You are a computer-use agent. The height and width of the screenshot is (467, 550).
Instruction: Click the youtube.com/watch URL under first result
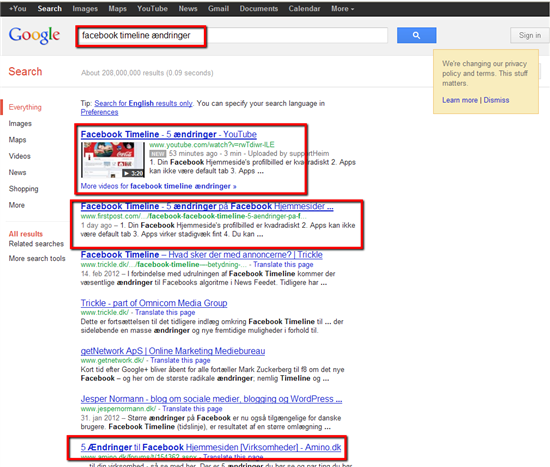point(212,145)
